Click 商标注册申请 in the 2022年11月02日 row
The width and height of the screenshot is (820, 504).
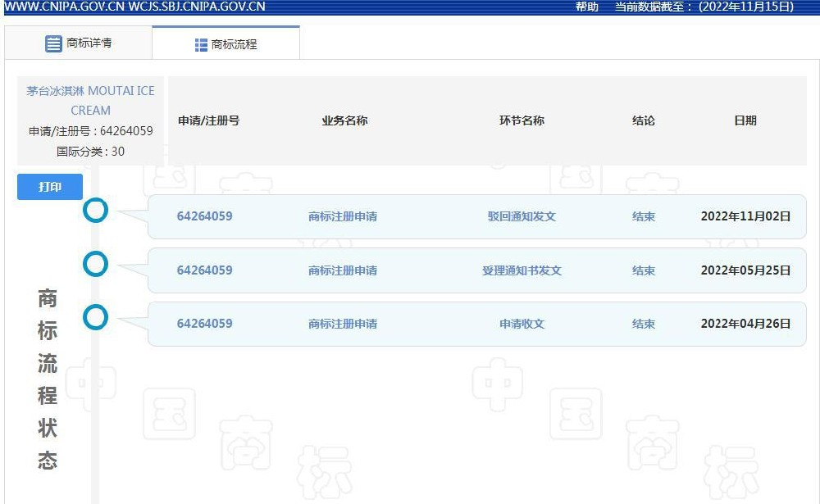[x=343, y=216]
